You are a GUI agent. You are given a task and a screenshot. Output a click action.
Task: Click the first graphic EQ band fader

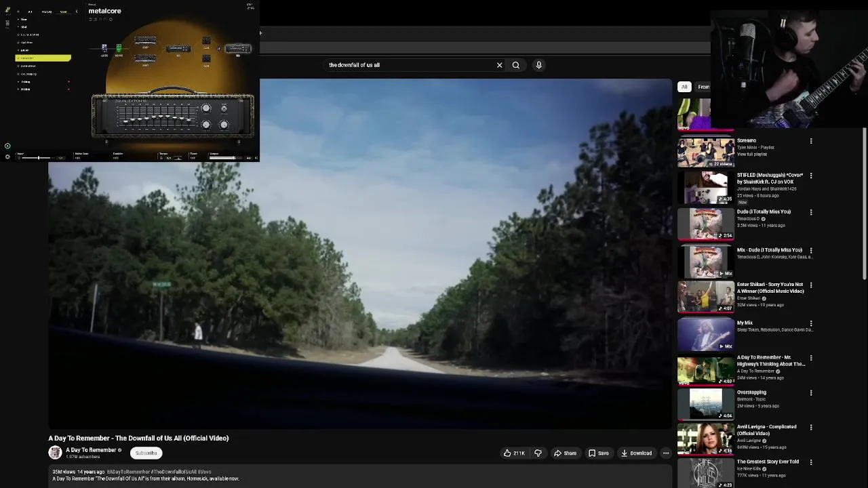(x=125, y=121)
